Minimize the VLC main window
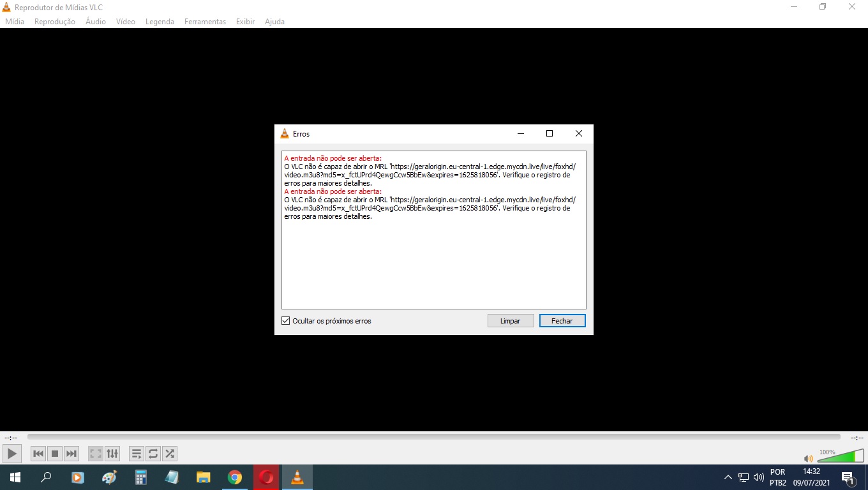This screenshot has height=490, width=868. [793, 7]
